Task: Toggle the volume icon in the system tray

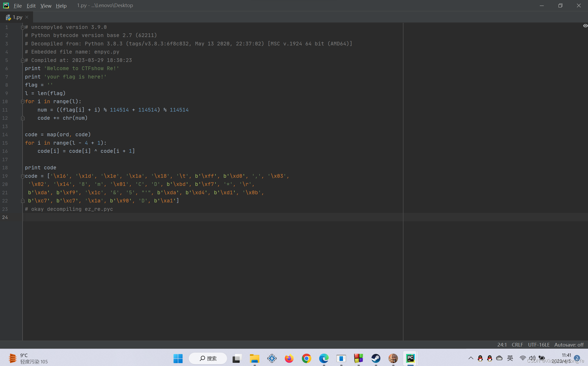Action: [532, 358]
